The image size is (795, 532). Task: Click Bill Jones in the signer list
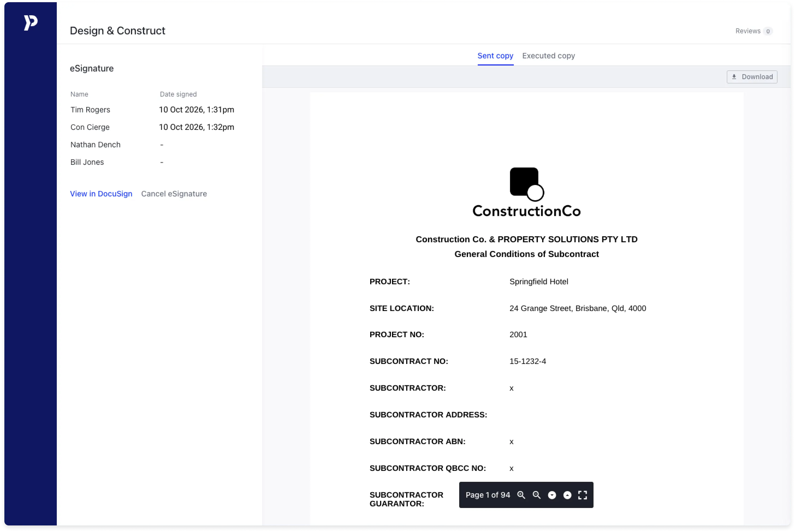point(87,162)
